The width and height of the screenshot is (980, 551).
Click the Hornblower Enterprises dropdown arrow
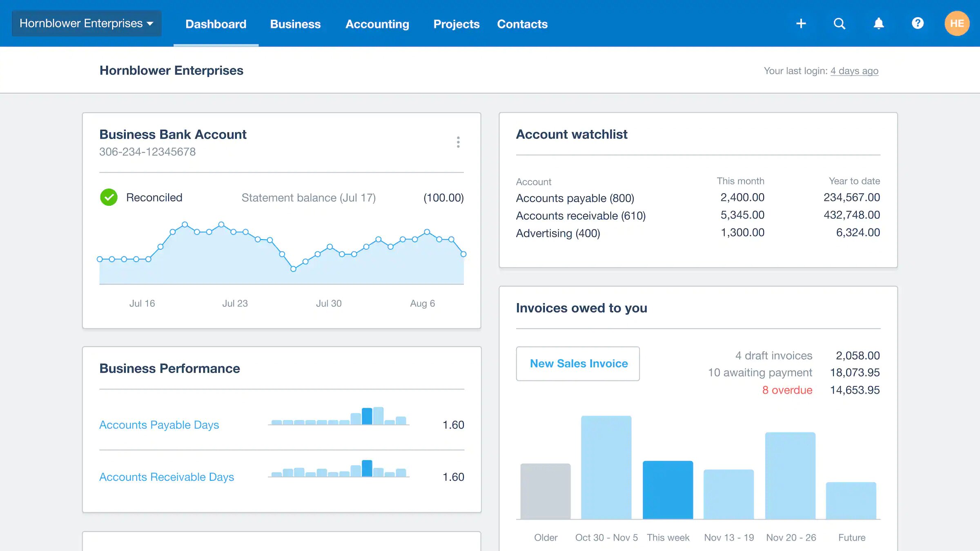tap(151, 23)
